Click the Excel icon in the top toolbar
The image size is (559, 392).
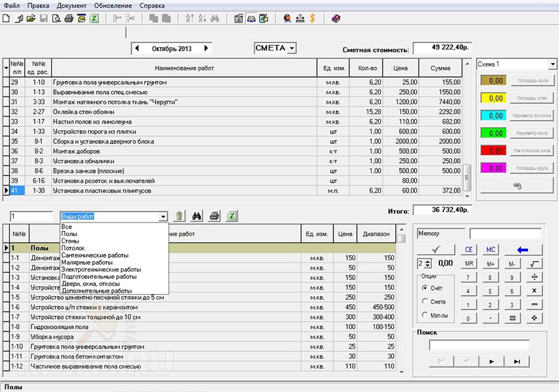coord(94,18)
